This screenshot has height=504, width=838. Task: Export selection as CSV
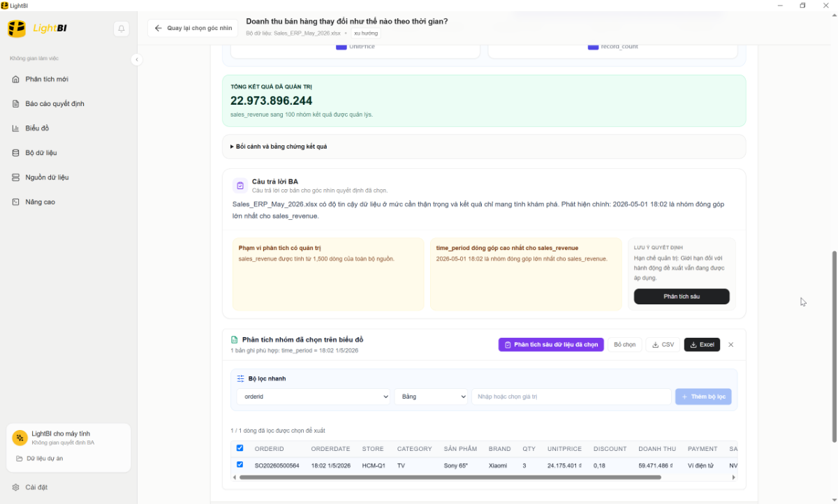coord(663,345)
